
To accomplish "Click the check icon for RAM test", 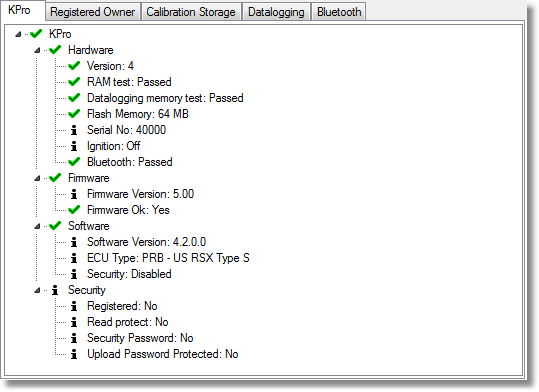I will (x=74, y=82).
